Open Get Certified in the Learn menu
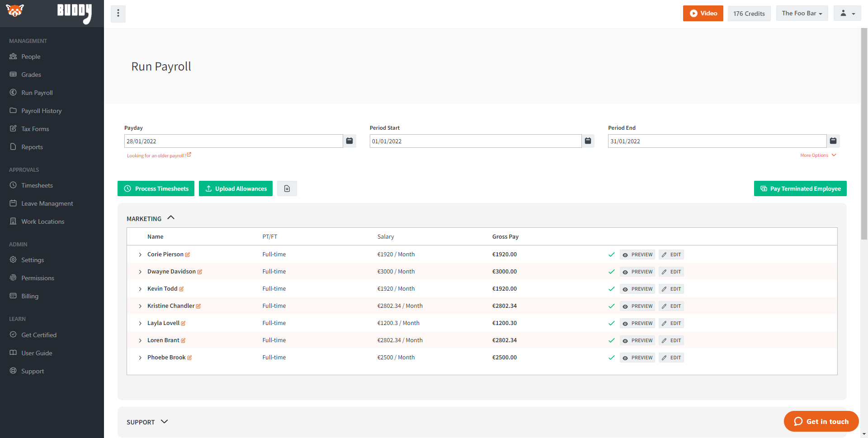Image resolution: width=868 pixels, height=438 pixels. (x=39, y=335)
